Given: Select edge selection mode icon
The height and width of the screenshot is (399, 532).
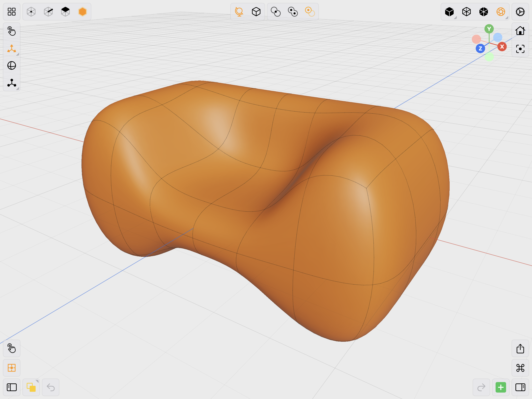Looking at the screenshot, I should tap(48, 11).
